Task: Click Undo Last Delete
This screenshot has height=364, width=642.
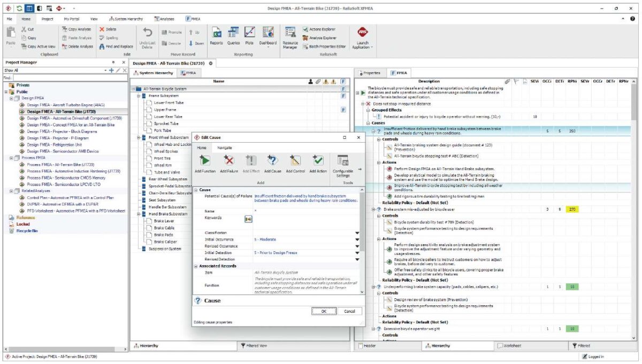Action: (147, 37)
